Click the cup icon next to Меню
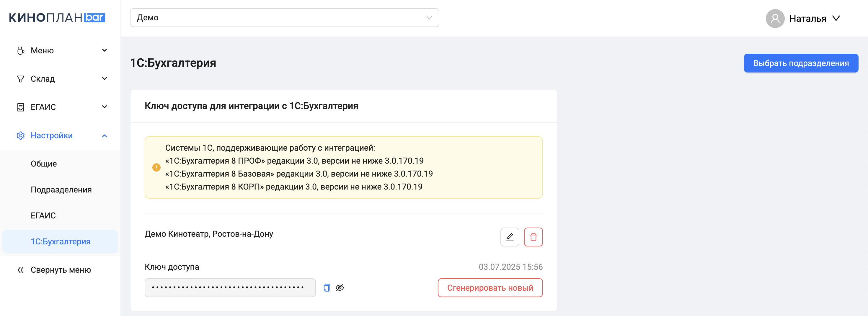This screenshot has width=868, height=316. [21, 50]
